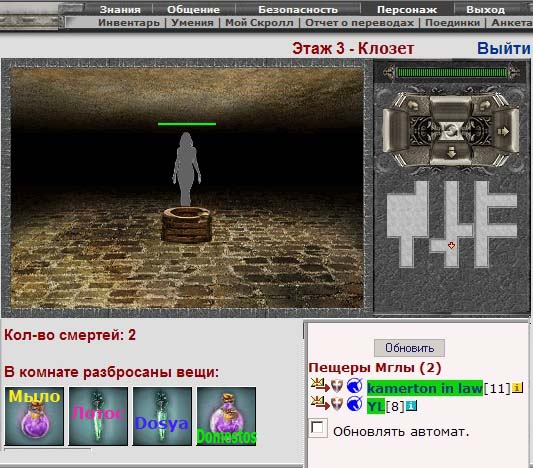Open the Инвентарь submenu
This screenshot has width=533, height=468.
pyautogui.click(x=129, y=23)
